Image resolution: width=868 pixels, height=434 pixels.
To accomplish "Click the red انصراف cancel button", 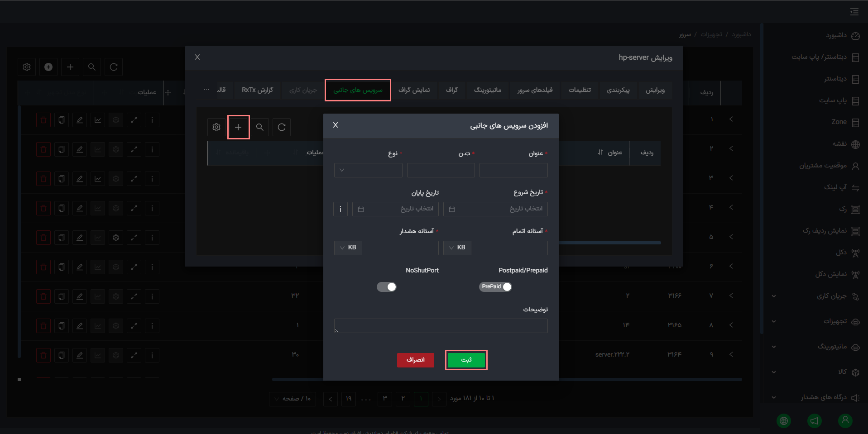I will 416,360.
